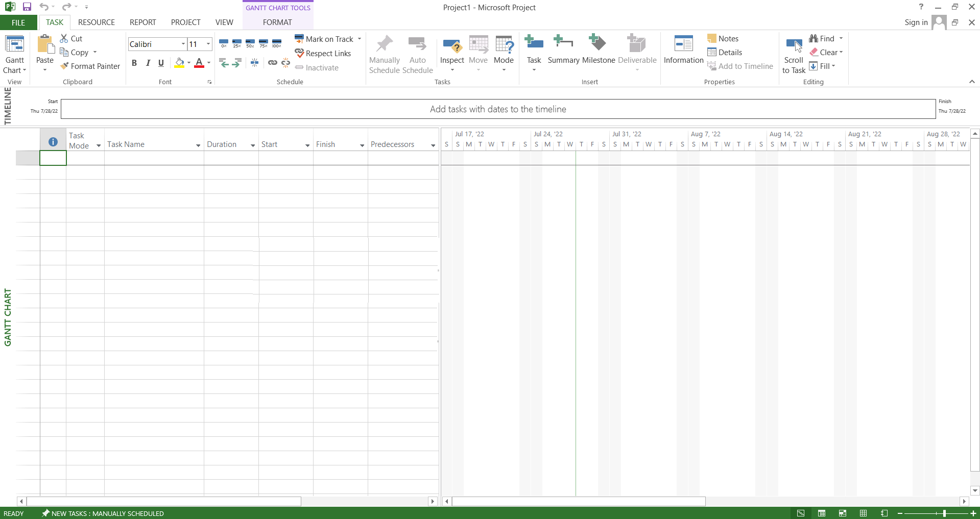Click the Gantt chart horizontal scrollbar
This screenshot has height=519, width=980.
[x=579, y=501]
